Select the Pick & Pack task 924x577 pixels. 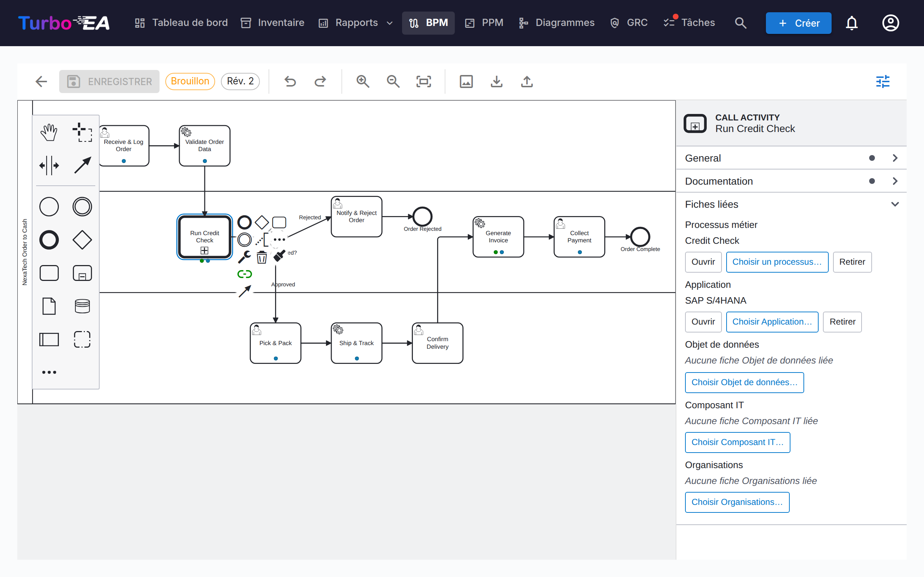point(275,343)
